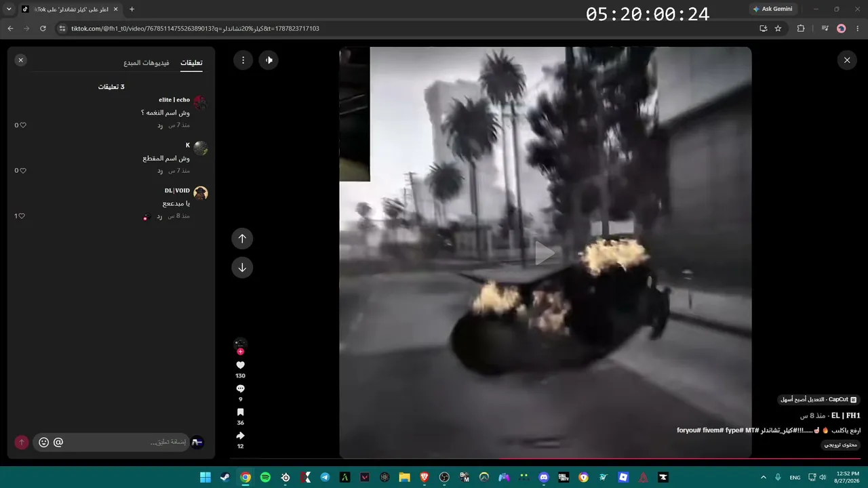Screen dimensions: 868x488
Task: Open the username DL|VOID
Action: coord(177,191)
